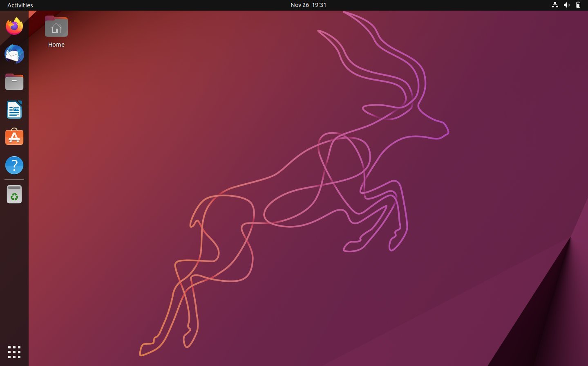588x366 pixels.
Task: Open the Ubuntu Software center
Action: [14, 137]
